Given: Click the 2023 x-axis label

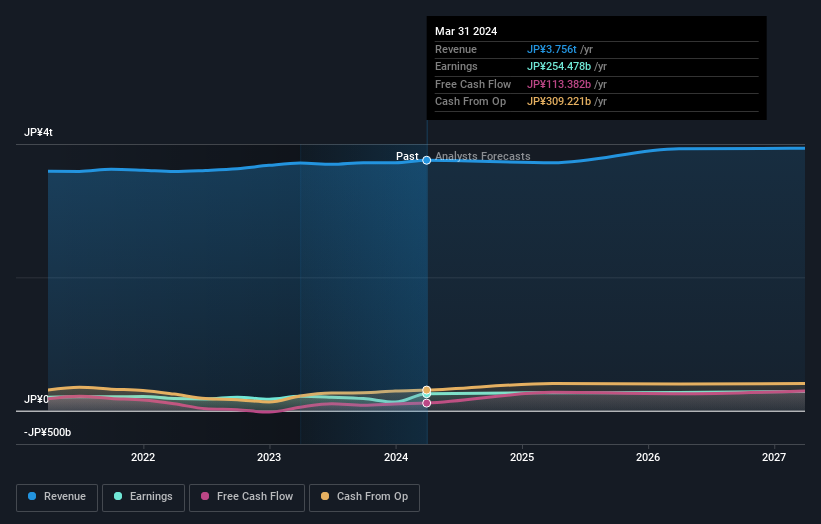Looking at the screenshot, I should point(269,457).
